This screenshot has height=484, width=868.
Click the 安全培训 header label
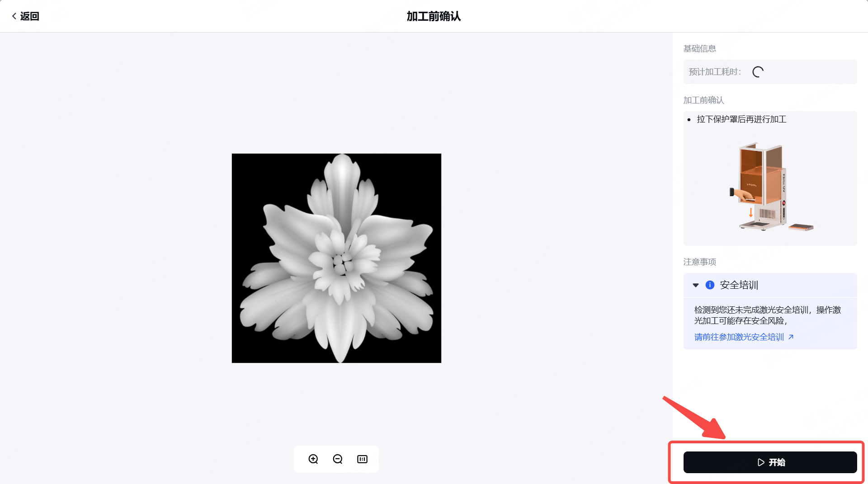(739, 285)
